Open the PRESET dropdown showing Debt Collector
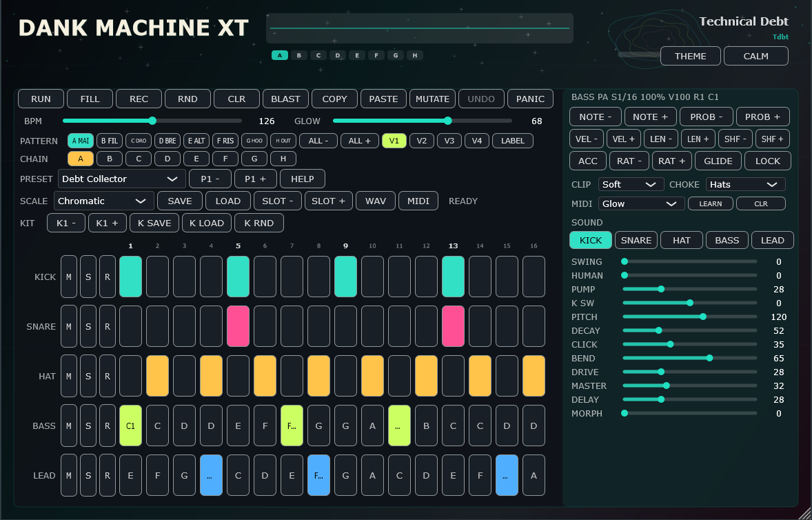812x520 pixels. (122, 179)
